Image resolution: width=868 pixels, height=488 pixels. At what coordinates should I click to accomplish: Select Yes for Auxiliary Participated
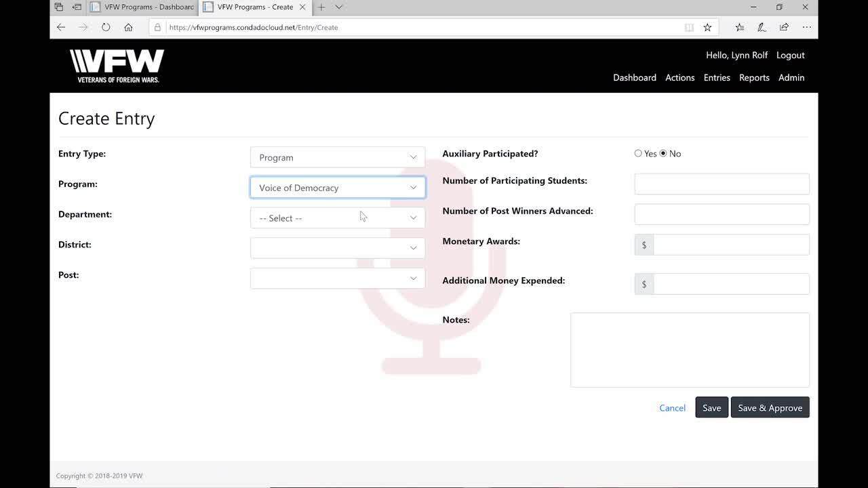[x=638, y=153]
